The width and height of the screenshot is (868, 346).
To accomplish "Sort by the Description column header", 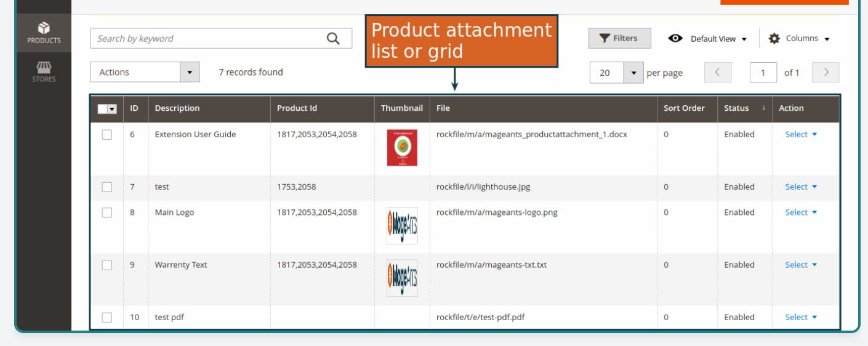I will [177, 109].
